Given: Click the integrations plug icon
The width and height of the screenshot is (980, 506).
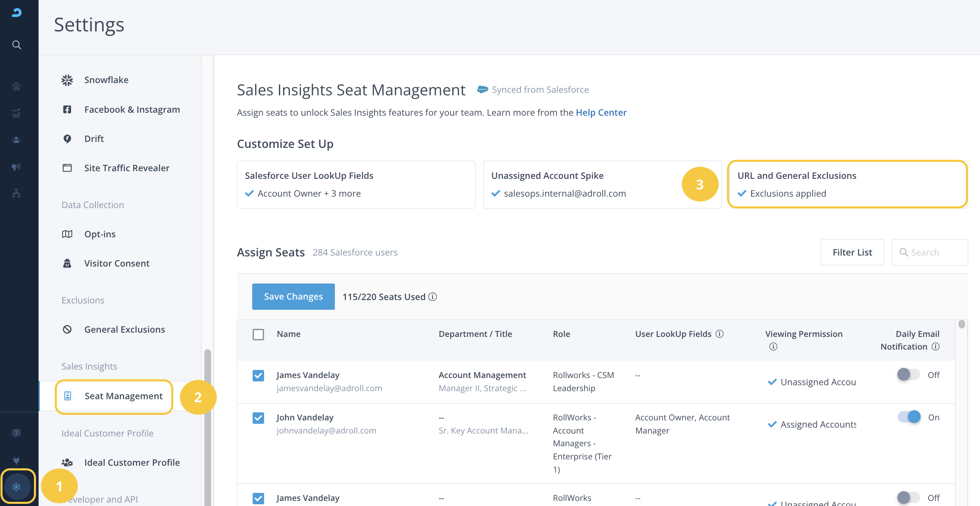Looking at the screenshot, I should click(x=17, y=460).
